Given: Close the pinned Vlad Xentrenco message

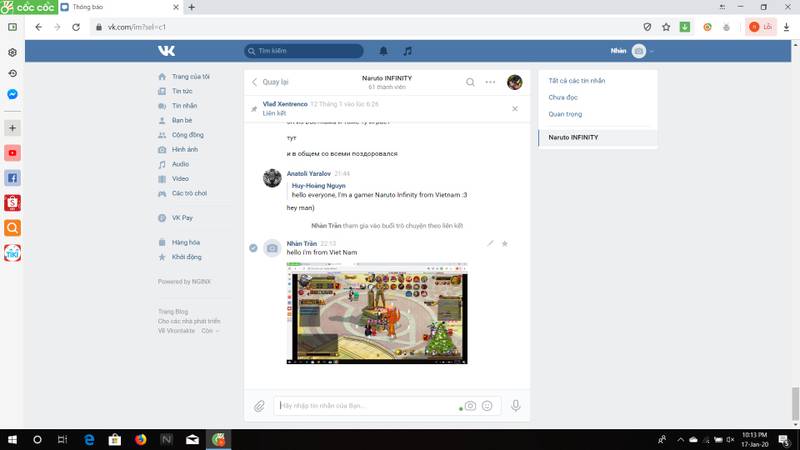Looking at the screenshot, I should (x=515, y=109).
